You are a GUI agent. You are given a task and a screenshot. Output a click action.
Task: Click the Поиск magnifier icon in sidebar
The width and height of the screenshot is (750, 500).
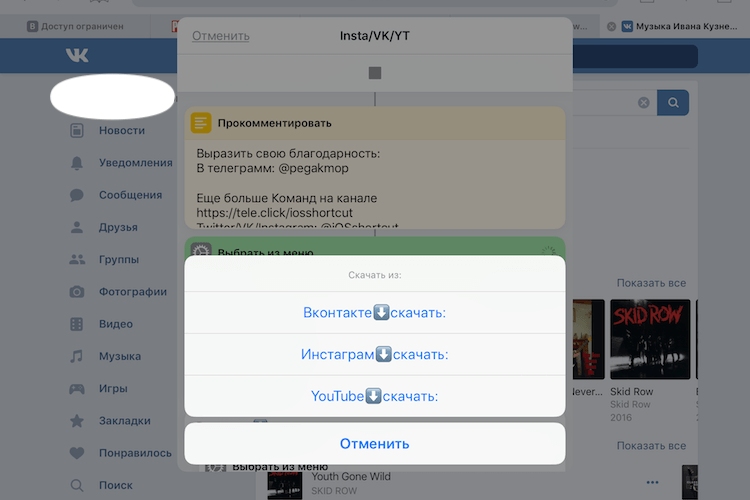[x=77, y=485]
